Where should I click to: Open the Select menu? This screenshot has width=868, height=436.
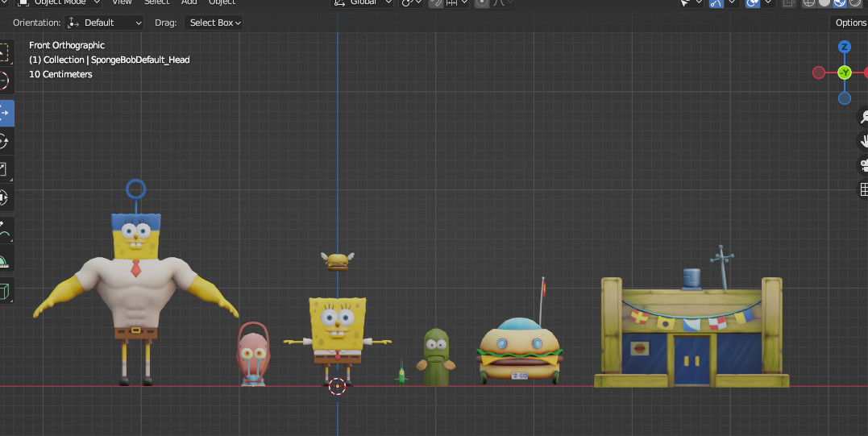(156, 2)
